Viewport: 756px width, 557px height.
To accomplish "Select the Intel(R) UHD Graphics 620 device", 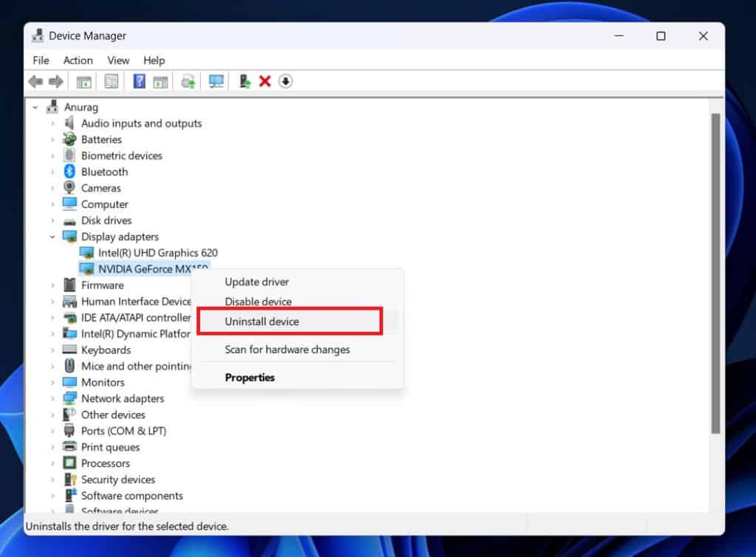I will point(157,252).
